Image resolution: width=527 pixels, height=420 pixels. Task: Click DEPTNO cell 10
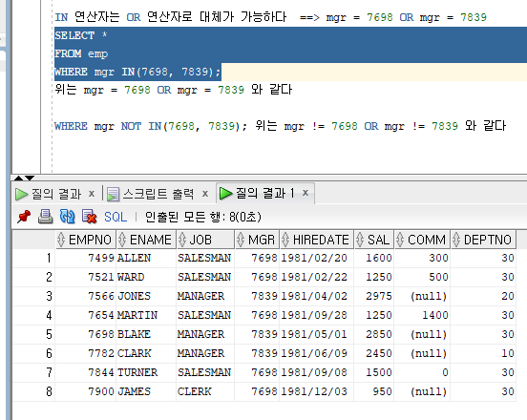click(x=483, y=353)
